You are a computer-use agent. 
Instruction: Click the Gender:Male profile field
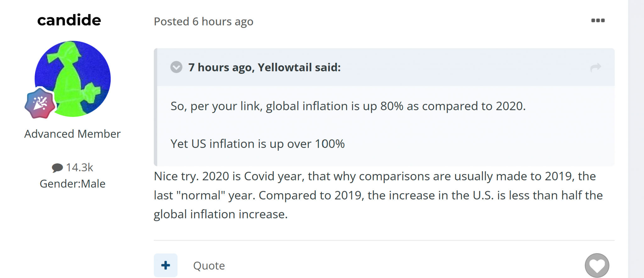pyautogui.click(x=73, y=184)
